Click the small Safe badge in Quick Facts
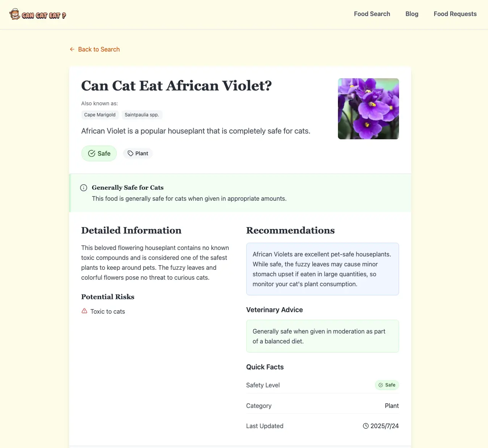The image size is (488, 448). pos(387,385)
